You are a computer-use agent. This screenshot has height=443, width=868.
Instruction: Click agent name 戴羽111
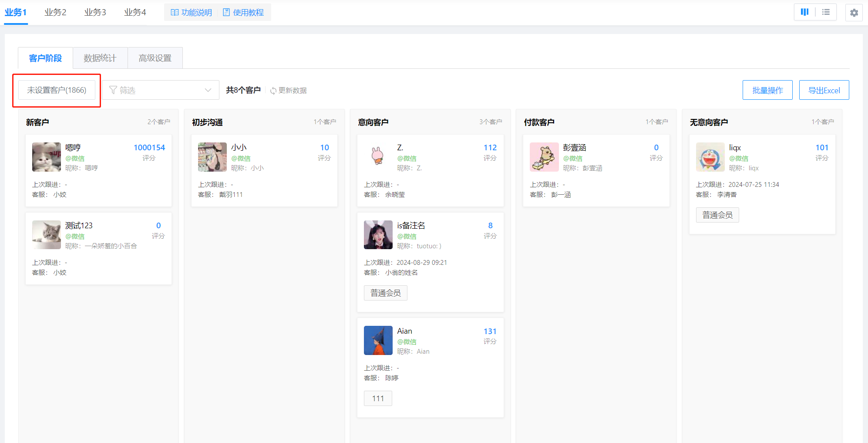click(231, 195)
